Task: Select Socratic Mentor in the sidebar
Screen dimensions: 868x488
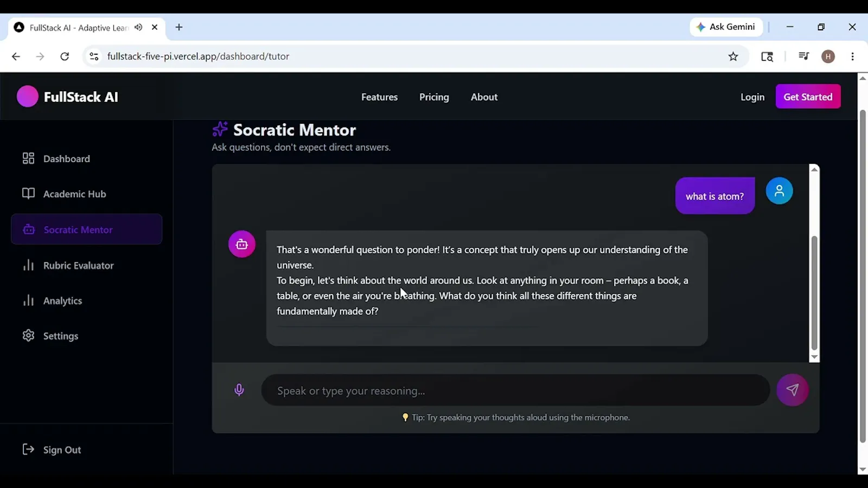Action: click(x=87, y=229)
